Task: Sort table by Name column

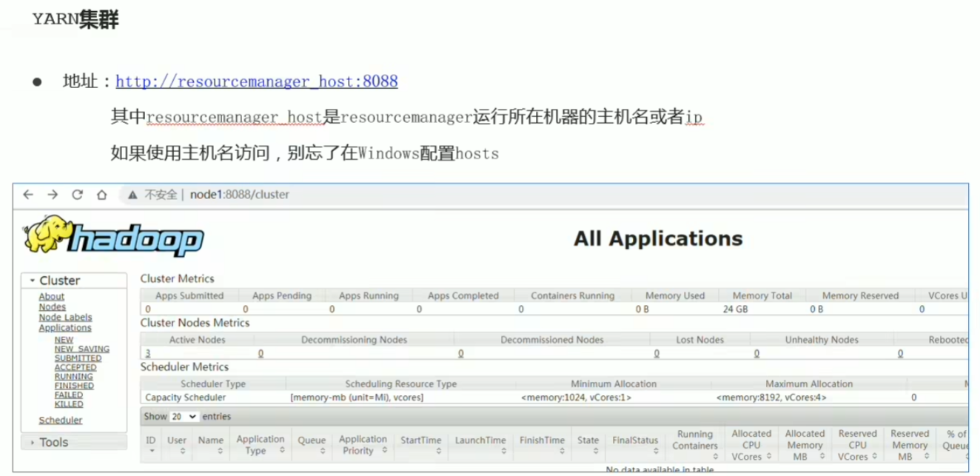Action: [211, 445]
